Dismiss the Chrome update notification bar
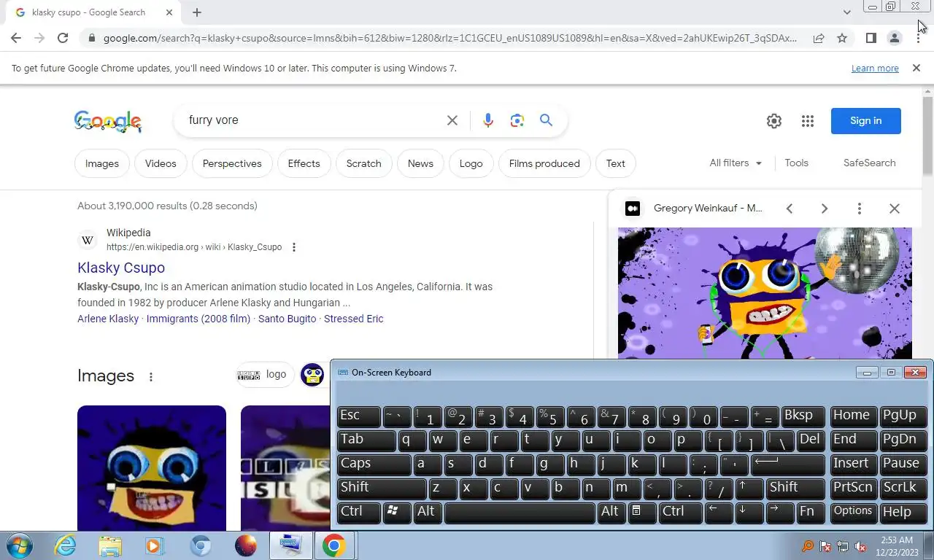Viewport: 934px width, 560px height. point(916,68)
